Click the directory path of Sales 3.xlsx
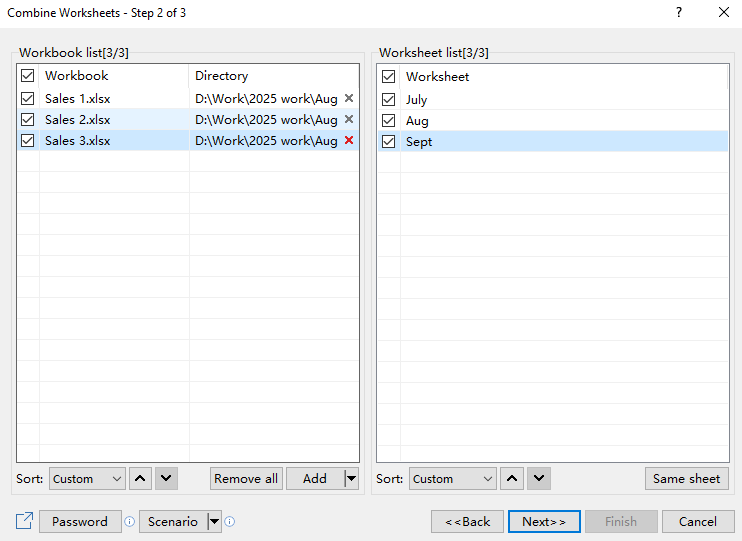Image resolution: width=742 pixels, height=541 pixels. 266,141
